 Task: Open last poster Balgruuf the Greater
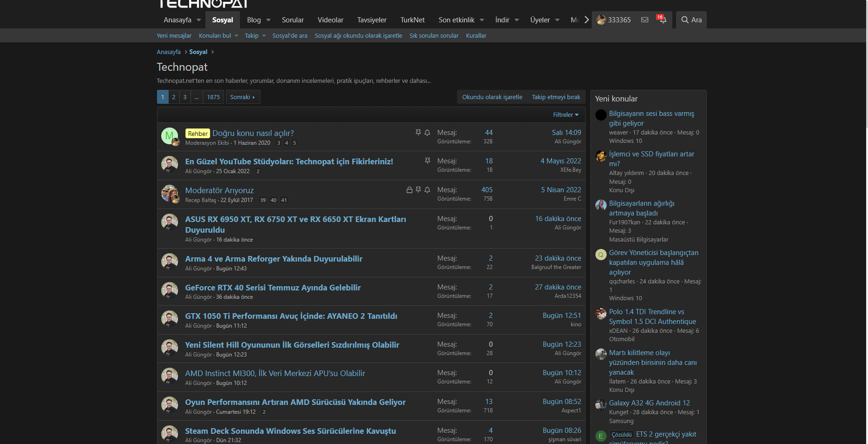pyautogui.click(x=556, y=267)
